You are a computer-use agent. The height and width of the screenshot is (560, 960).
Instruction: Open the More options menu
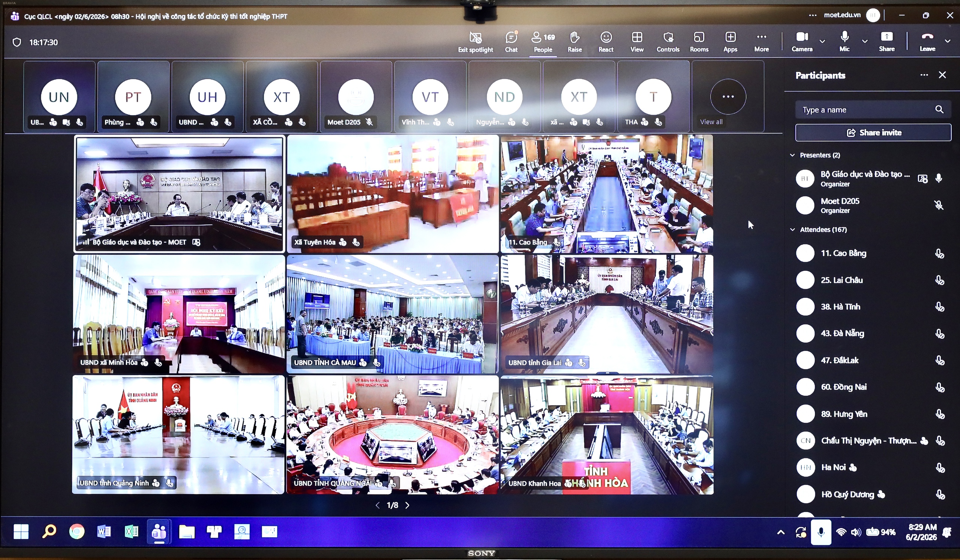(761, 42)
